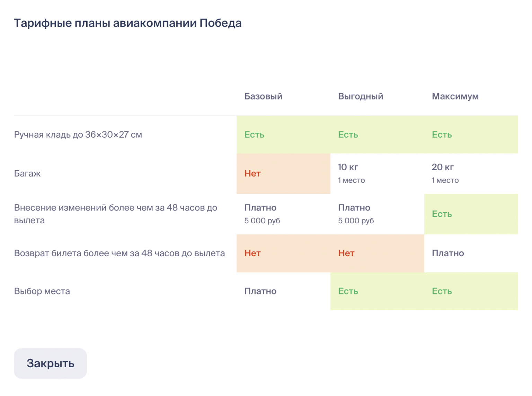
Task: Click the Возврат билета row label
Action: (x=119, y=253)
